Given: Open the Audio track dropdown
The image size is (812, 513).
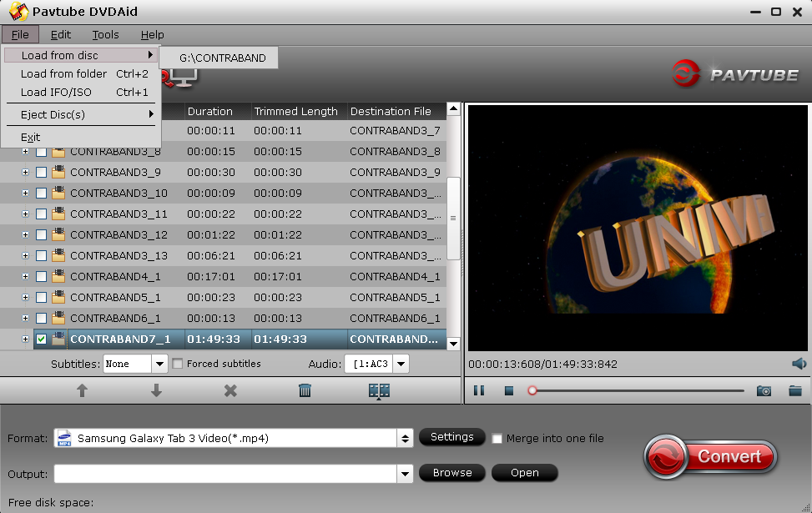Looking at the screenshot, I should click(401, 364).
